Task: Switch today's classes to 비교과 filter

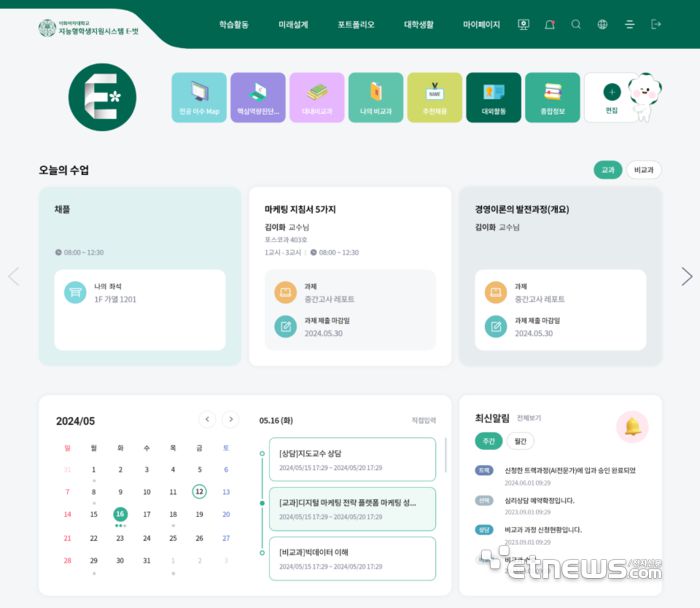Action: [x=643, y=170]
